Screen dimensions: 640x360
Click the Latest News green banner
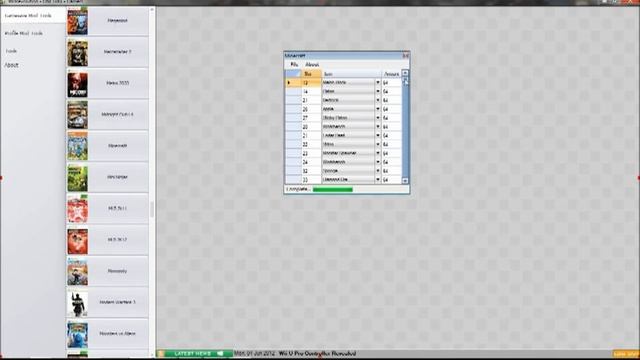(195, 353)
